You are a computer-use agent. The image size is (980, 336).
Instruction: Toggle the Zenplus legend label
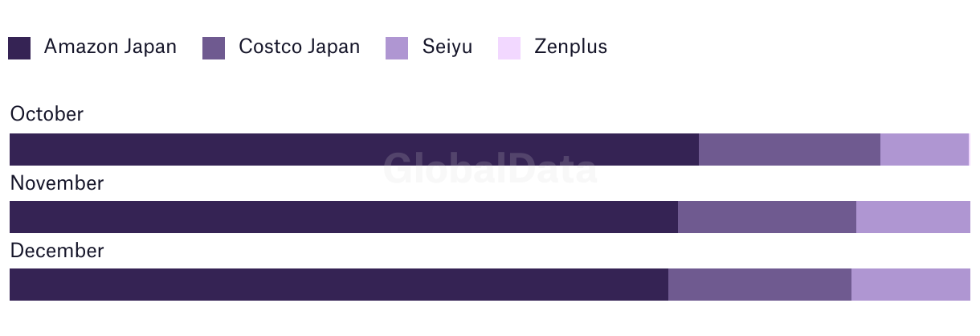(570, 47)
